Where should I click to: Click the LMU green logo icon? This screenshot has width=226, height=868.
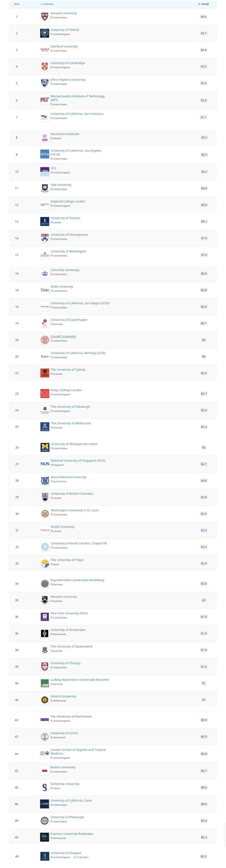point(44,683)
